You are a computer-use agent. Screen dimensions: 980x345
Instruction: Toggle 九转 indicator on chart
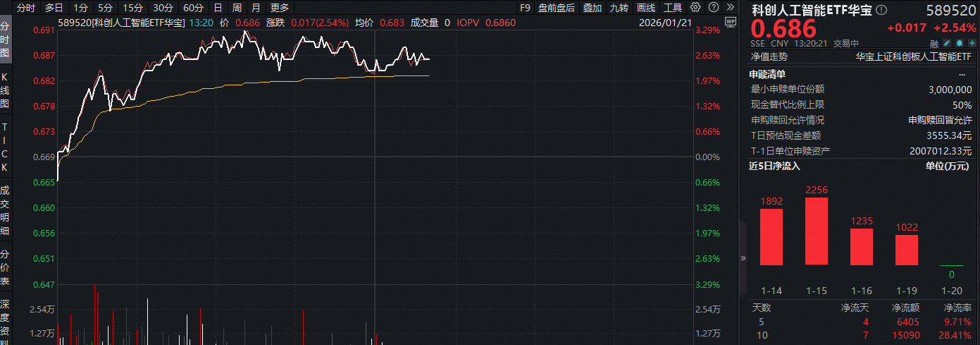pos(619,8)
